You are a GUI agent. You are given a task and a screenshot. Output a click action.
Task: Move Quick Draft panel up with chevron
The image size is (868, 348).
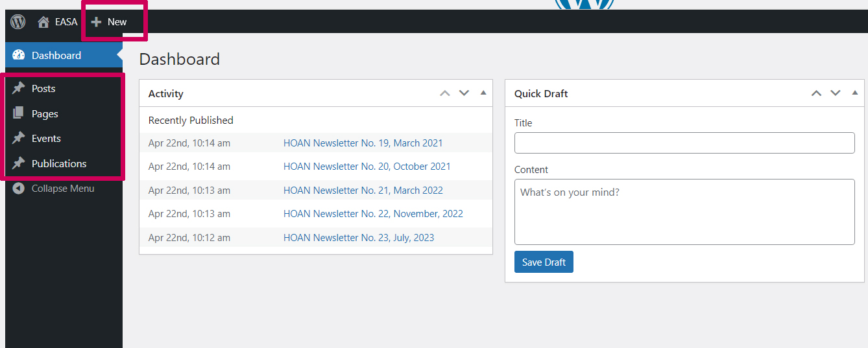pyautogui.click(x=817, y=93)
